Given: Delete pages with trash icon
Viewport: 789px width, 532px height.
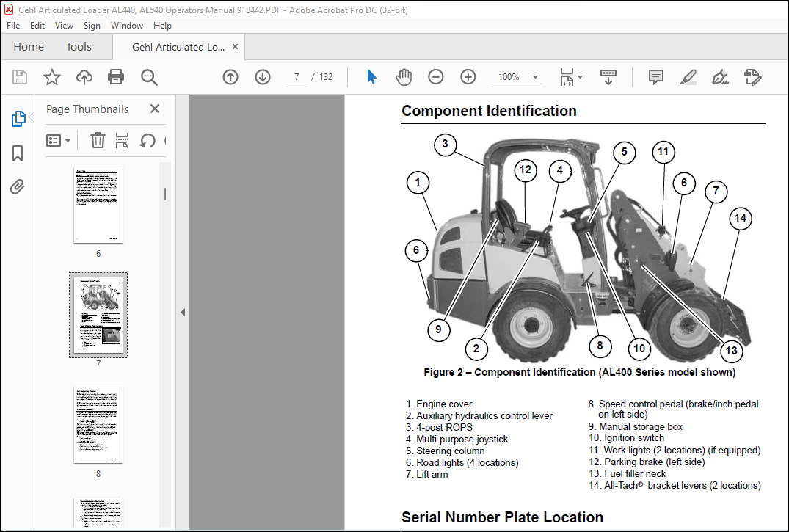Looking at the screenshot, I should pos(98,140).
